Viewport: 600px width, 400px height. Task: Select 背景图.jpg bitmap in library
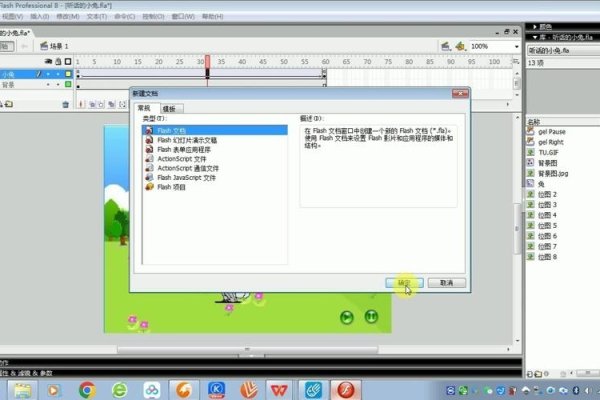pos(553,173)
